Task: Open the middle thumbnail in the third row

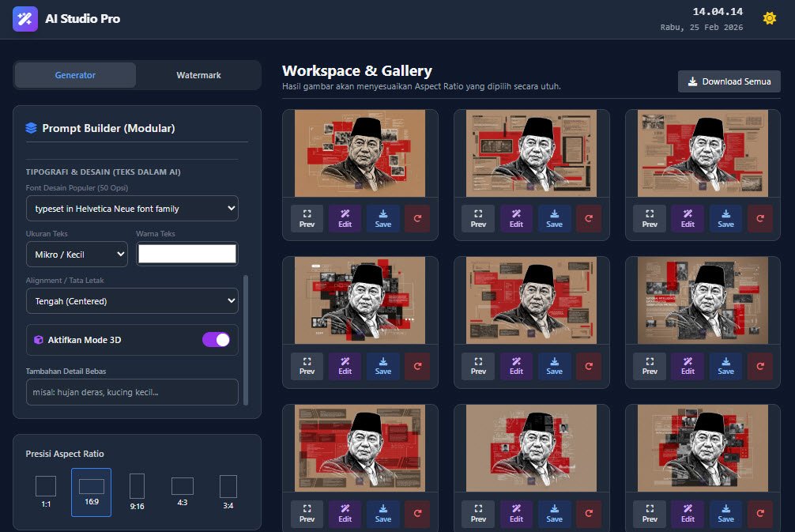Action: coord(531,448)
